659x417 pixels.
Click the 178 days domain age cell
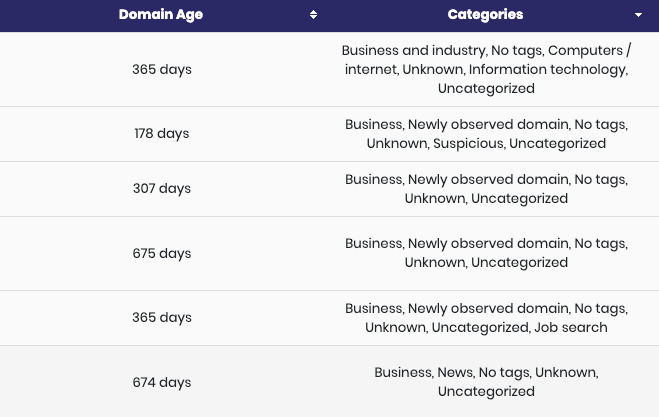[162, 134]
